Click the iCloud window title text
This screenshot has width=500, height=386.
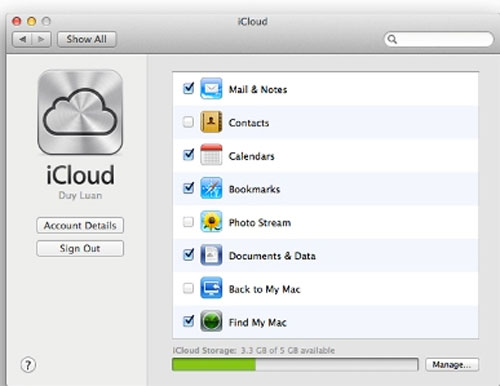(x=252, y=22)
